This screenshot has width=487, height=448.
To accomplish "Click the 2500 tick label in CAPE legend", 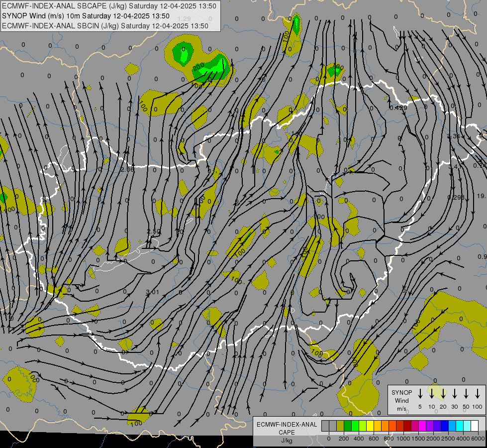I will 448,439.
